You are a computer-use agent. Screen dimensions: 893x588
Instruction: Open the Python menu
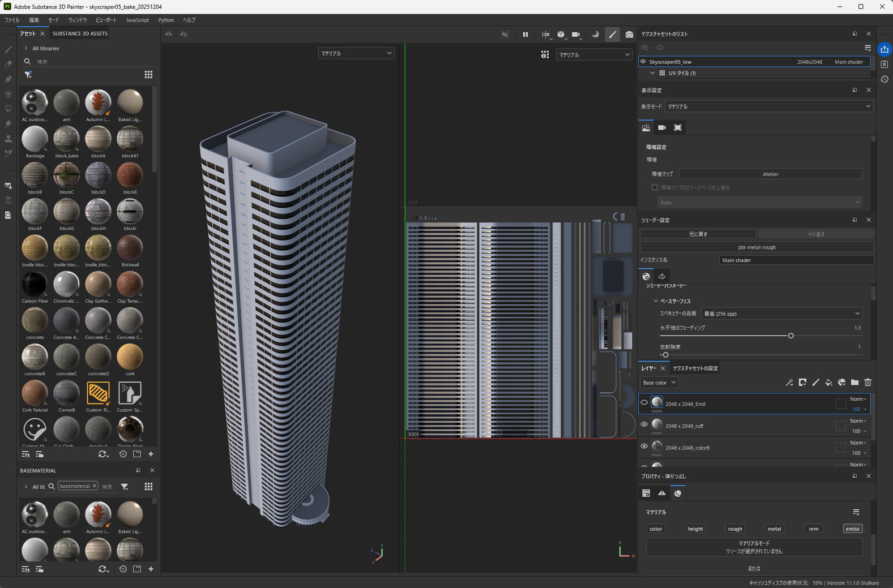(x=166, y=20)
